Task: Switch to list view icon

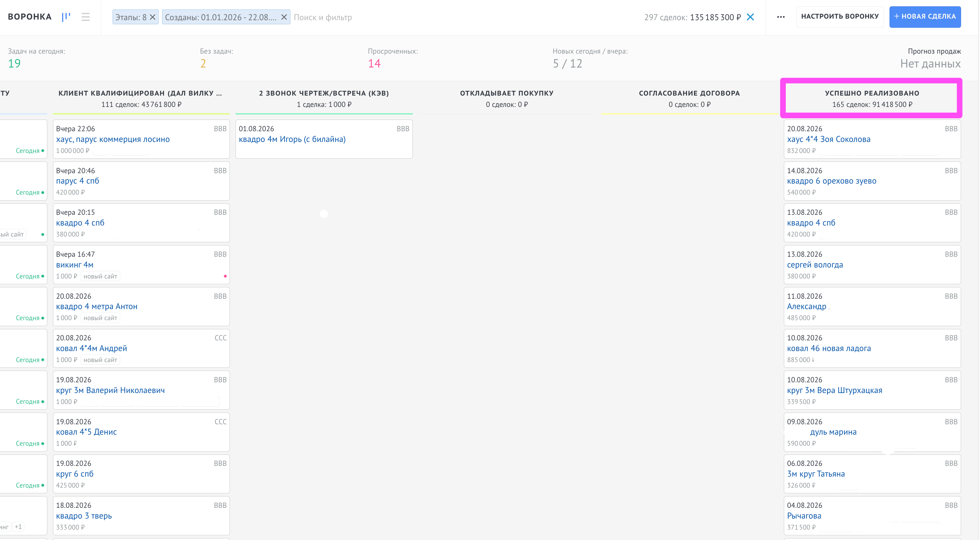Action: (85, 17)
